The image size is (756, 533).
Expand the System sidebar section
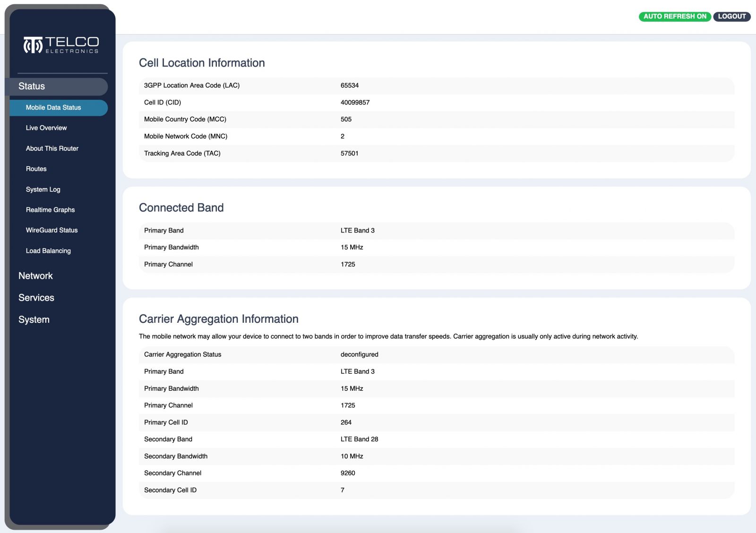(x=34, y=320)
